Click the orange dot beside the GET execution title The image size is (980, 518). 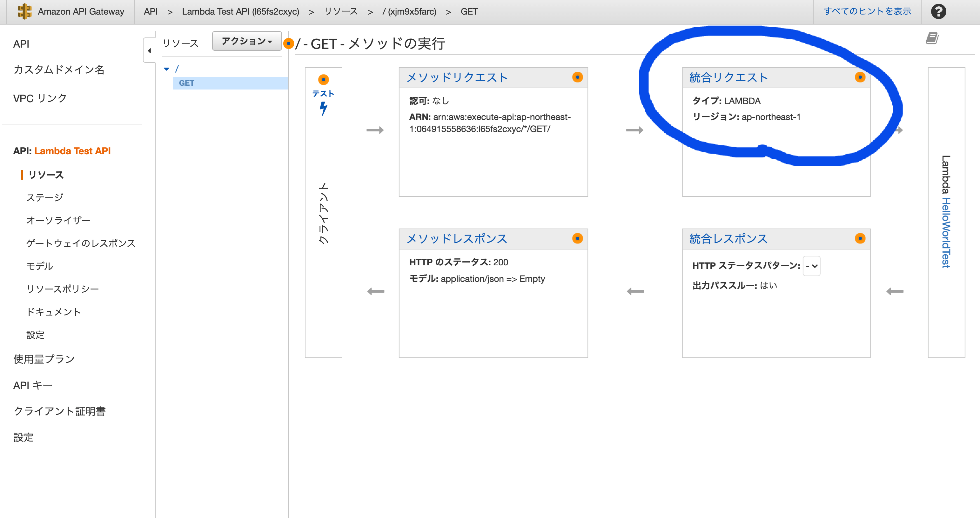(289, 43)
